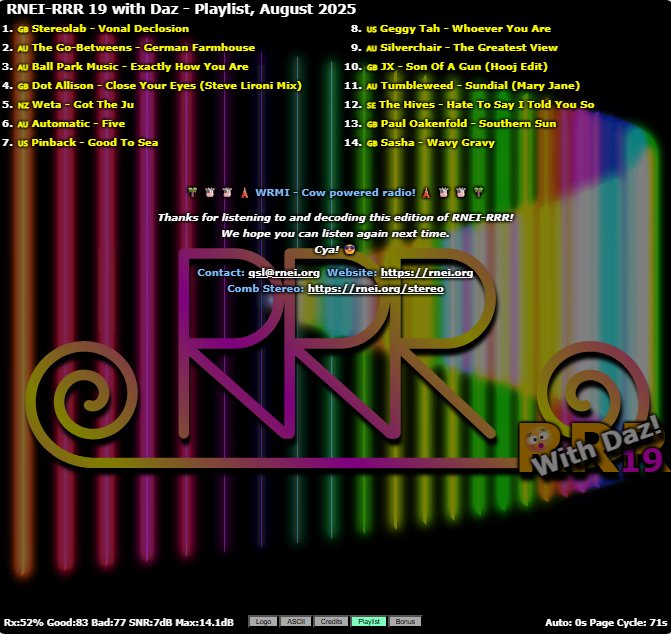671x634 pixels.
Task: Switch to the Logo tab
Action: [x=263, y=621]
